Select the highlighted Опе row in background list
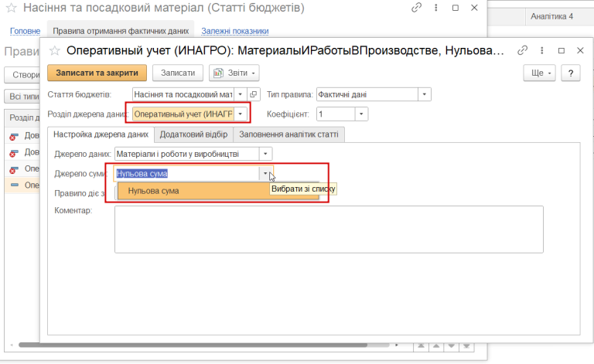The height and width of the screenshot is (364, 594). [x=22, y=185]
